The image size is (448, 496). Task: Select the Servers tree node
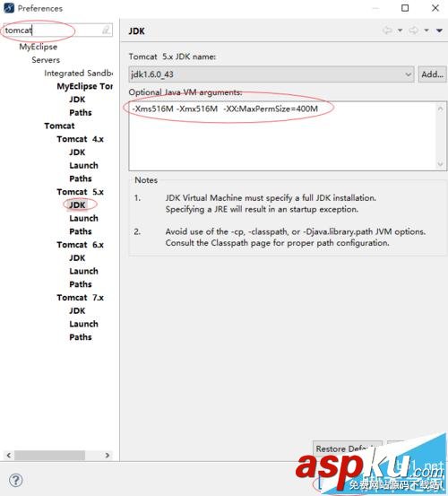pos(46,60)
